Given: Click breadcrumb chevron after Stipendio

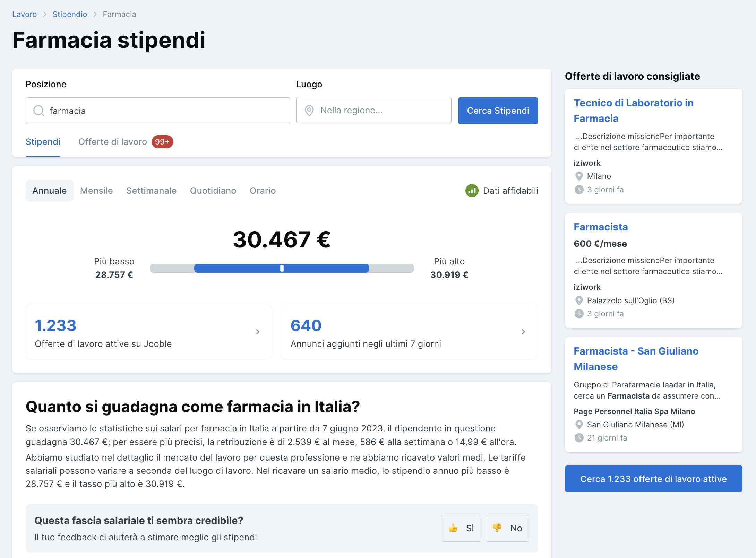Looking at the screenshot, I should pos(95,14).
